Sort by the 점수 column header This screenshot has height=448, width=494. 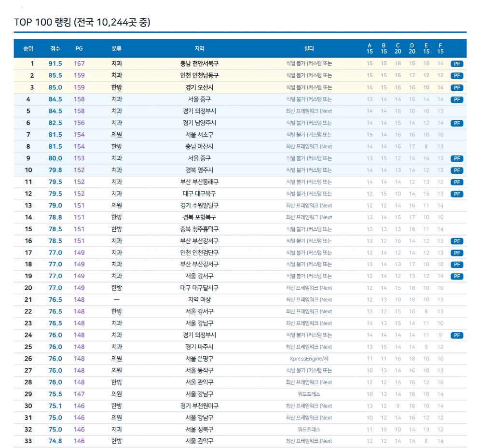tap(55, 49)
